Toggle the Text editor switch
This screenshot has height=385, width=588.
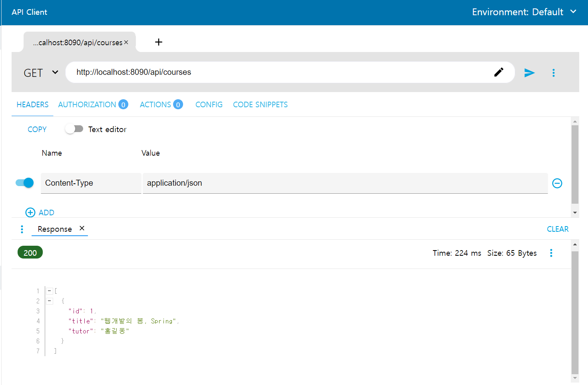(x=74, y=129)
